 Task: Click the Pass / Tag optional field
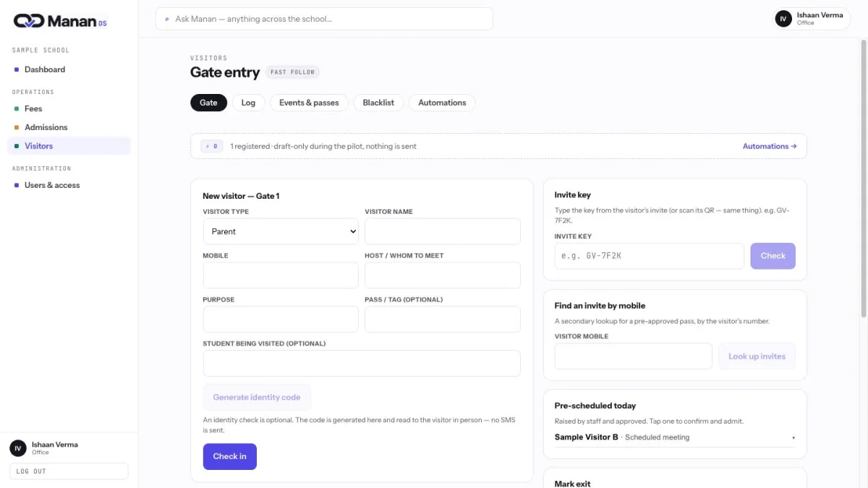point(443,320)
